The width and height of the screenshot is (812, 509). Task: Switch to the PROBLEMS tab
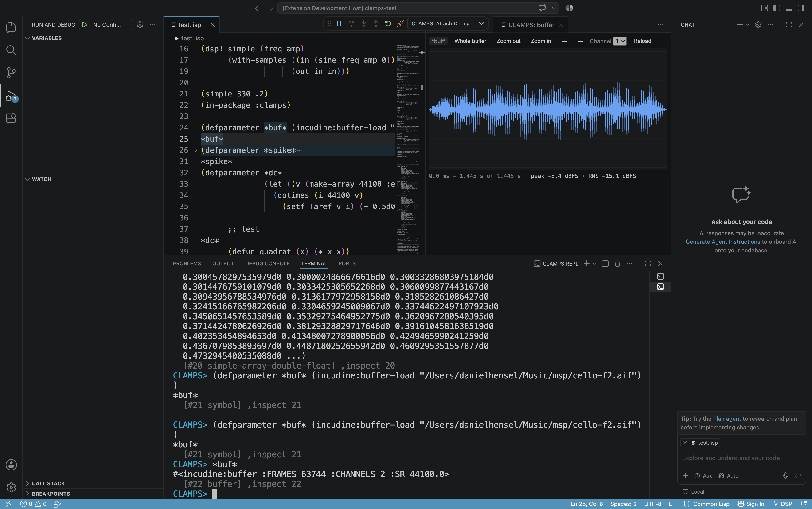(x=187, y=264)
